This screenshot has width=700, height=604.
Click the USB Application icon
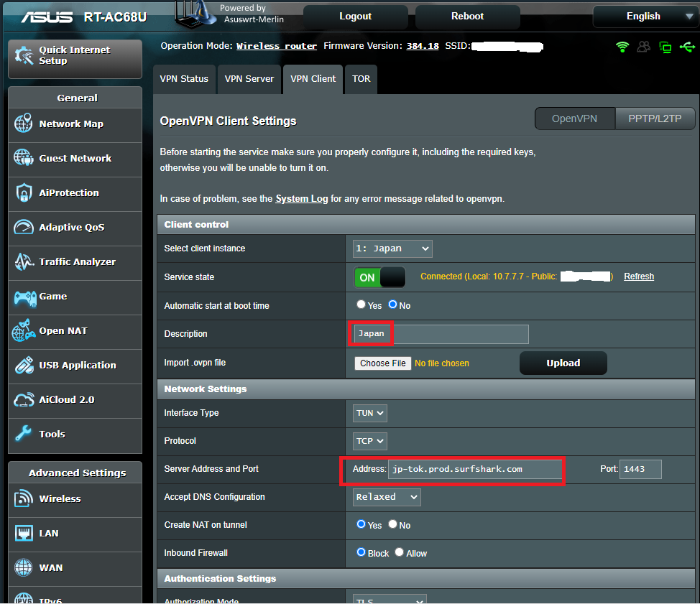24,366
